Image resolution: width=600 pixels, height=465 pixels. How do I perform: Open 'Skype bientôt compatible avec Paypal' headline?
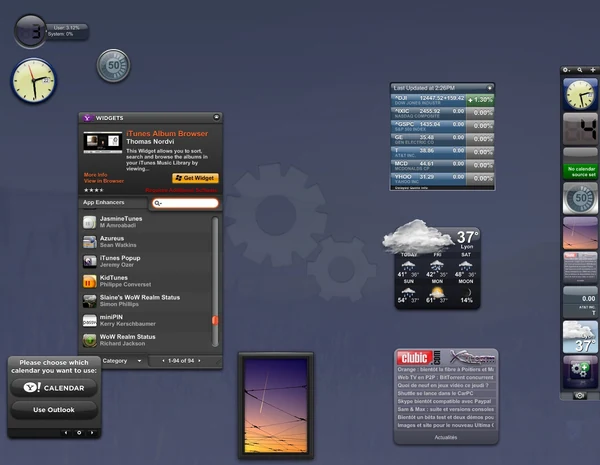tap(445, 401)
